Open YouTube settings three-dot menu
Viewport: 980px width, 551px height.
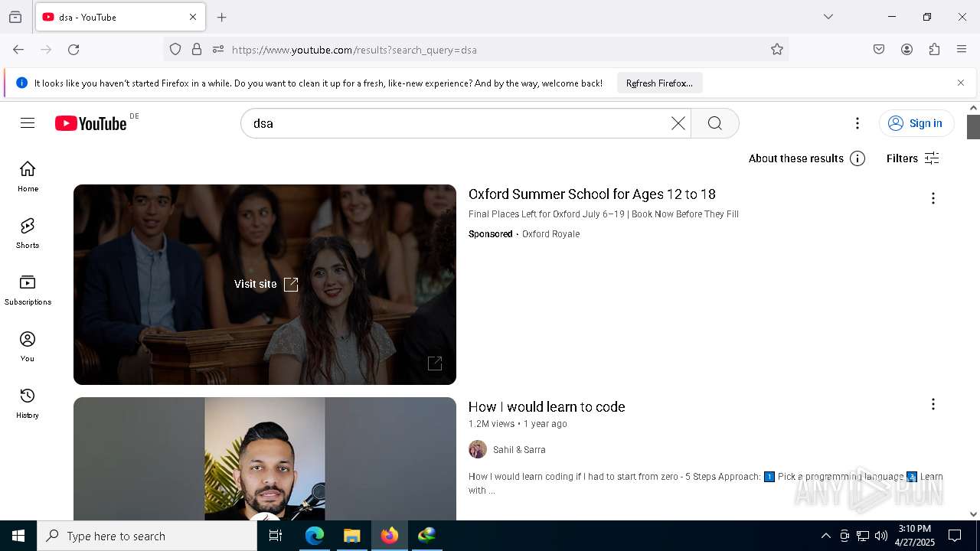click(857, 123)
